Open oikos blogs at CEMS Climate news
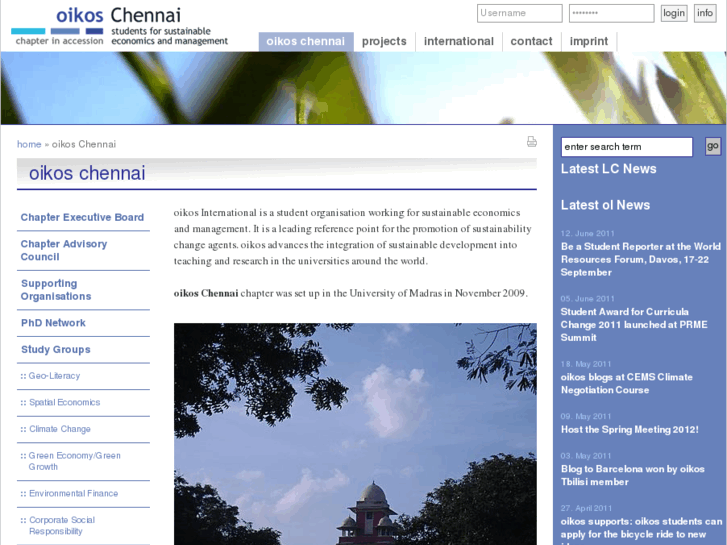The width and height of the screenshot is (727, 545). click(x=626, y=384)
